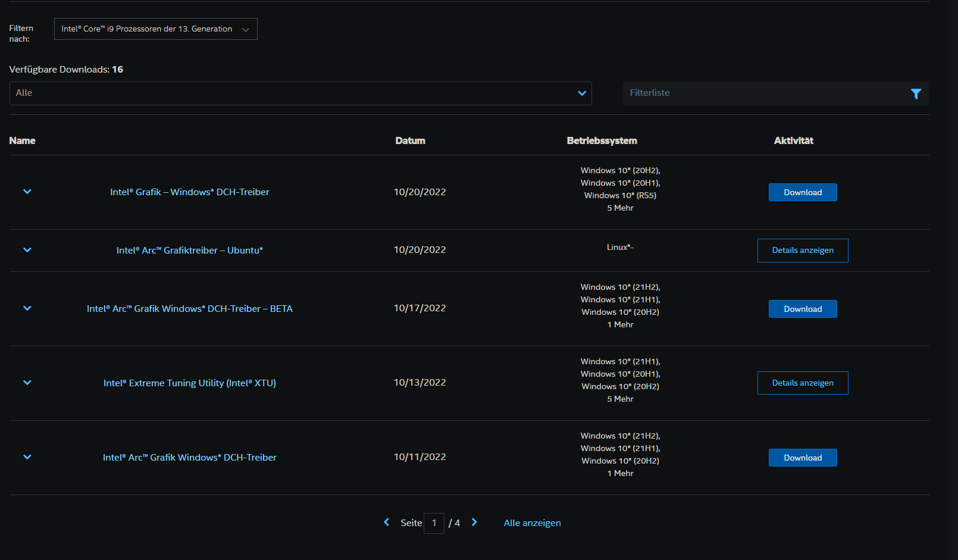Download Intel Arc DCH-Treiber BETA
Image resolution: width=958 pixels, height=560 pixels.
pos(803,309)
